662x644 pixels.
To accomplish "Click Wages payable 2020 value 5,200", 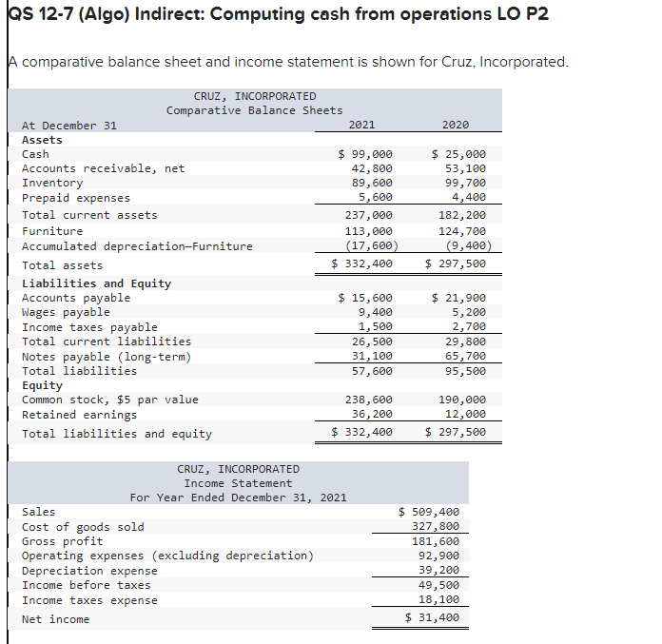I will coord(469,312).
